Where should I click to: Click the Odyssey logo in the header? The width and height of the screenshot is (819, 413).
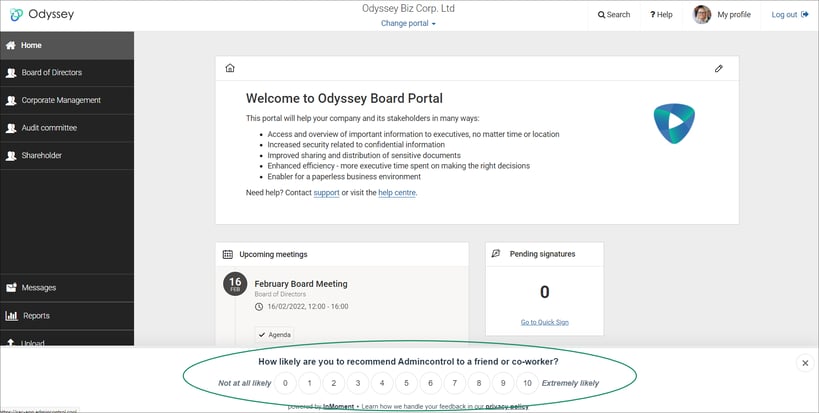click(42, 14)
